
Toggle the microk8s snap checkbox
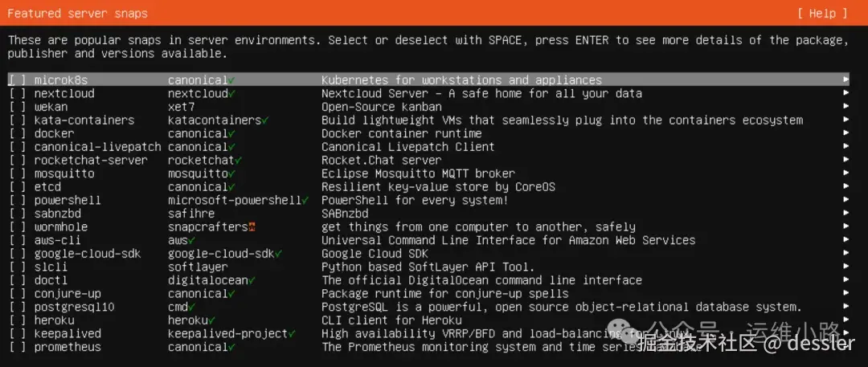pyautogui.click(x=18, y=80)
